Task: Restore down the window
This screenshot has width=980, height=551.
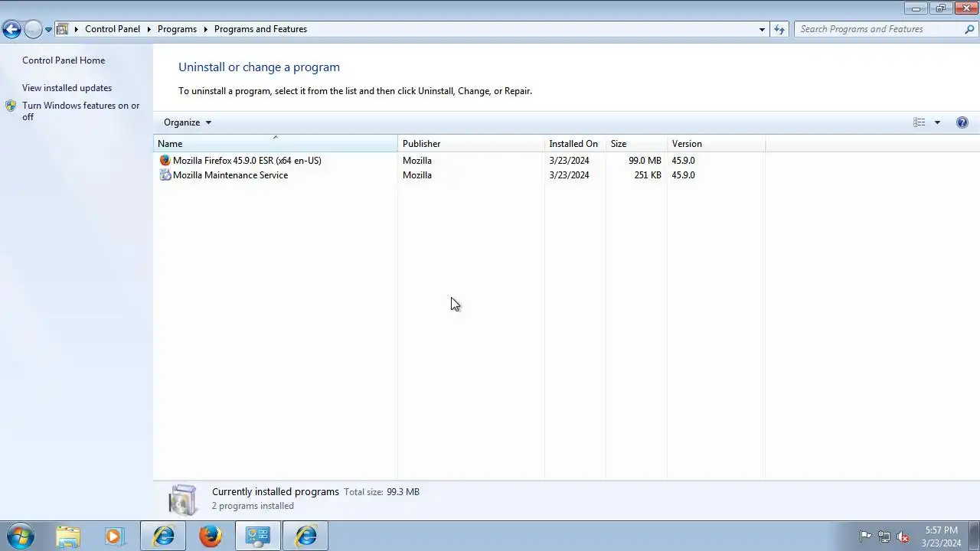Action: [940, 8]
